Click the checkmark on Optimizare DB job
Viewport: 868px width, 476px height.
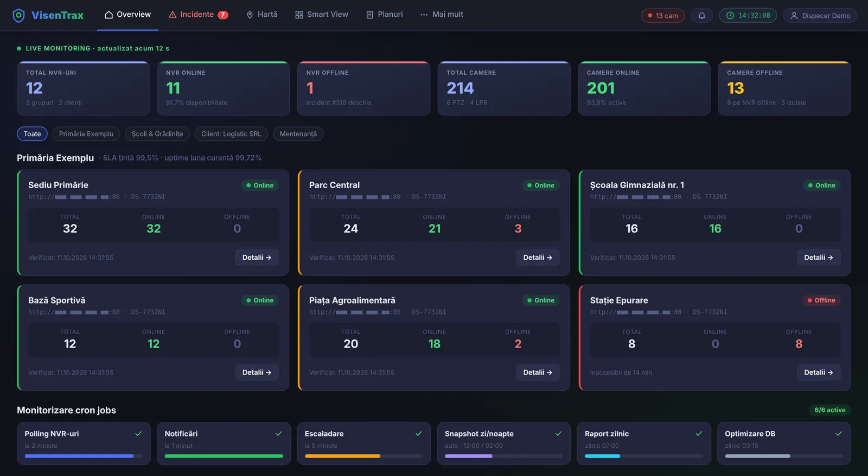(x=839, y=434)
